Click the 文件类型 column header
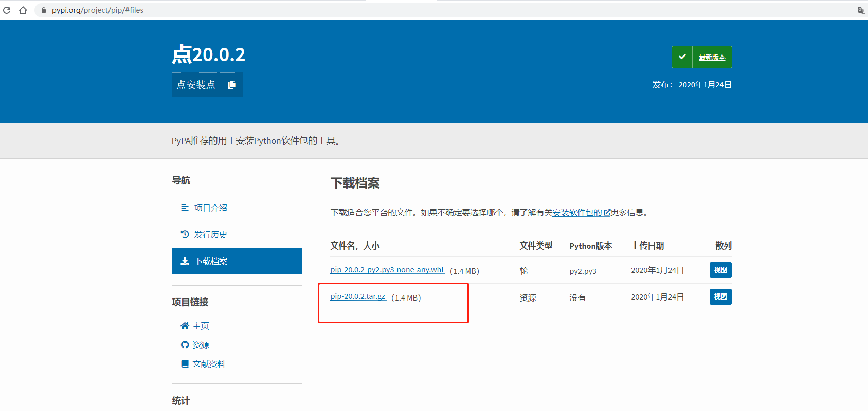868x411 pixels. 536,246
